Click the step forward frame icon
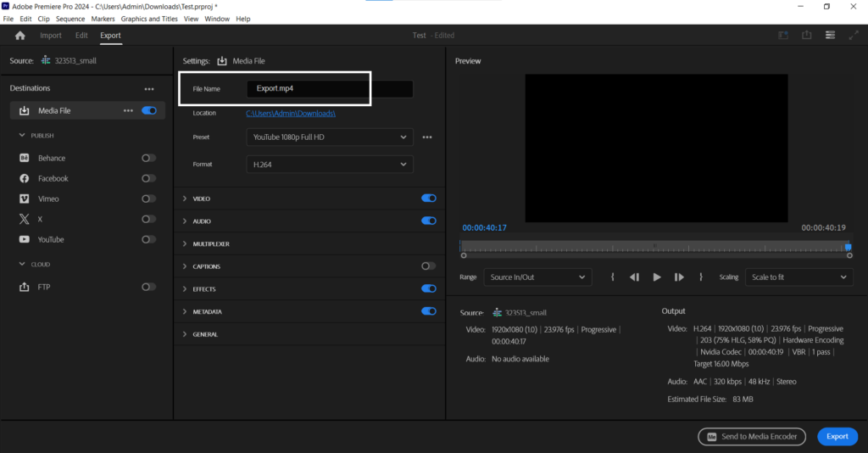 pos(679,277)
